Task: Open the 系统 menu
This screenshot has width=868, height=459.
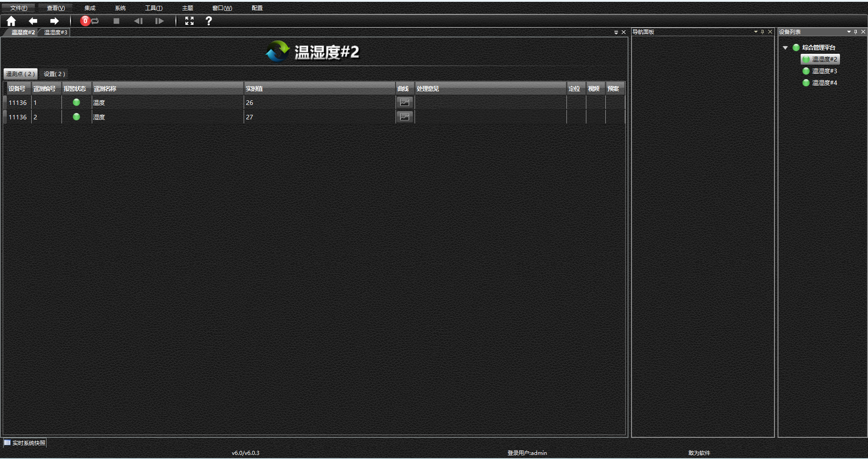Action: click(x=120, y=8)
